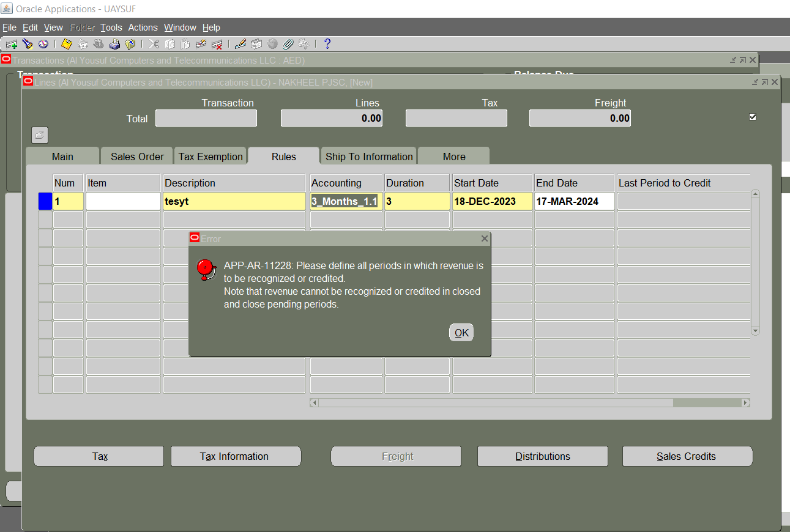The image size is (790, 532).
Task: Click the Save icon in the toolbar
Action: click(65, 43)
